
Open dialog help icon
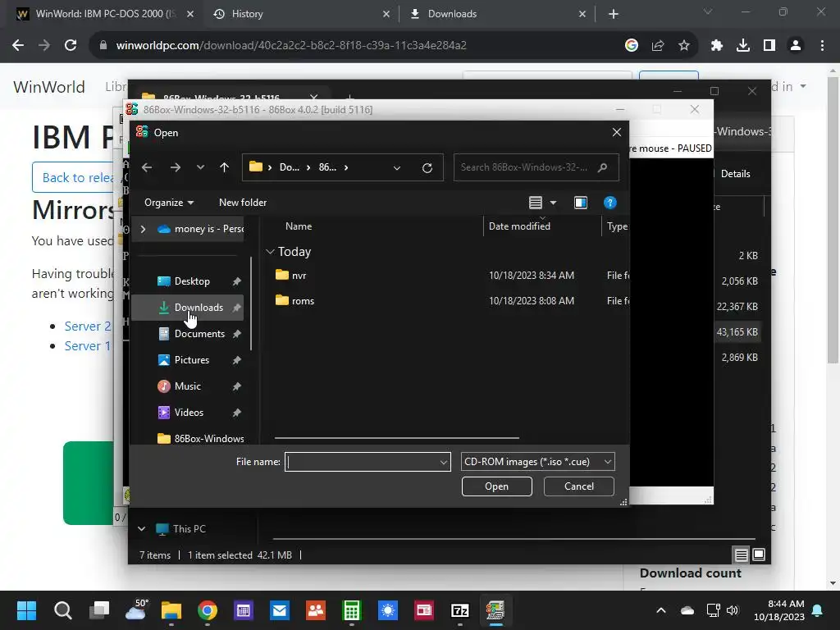point(609,203)
